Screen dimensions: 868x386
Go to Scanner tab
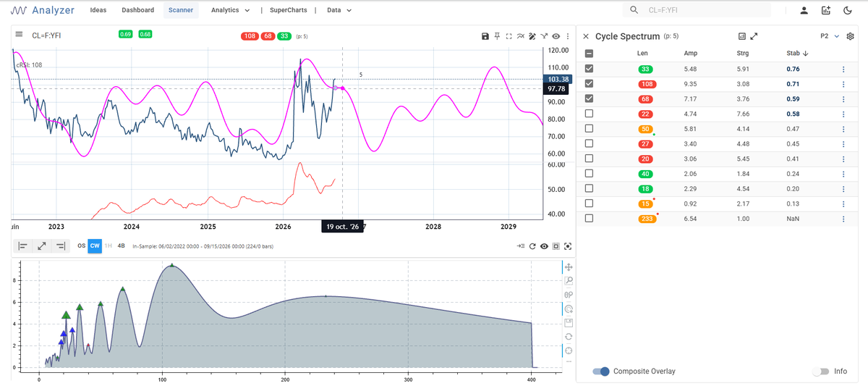click(x=180, y=10)
